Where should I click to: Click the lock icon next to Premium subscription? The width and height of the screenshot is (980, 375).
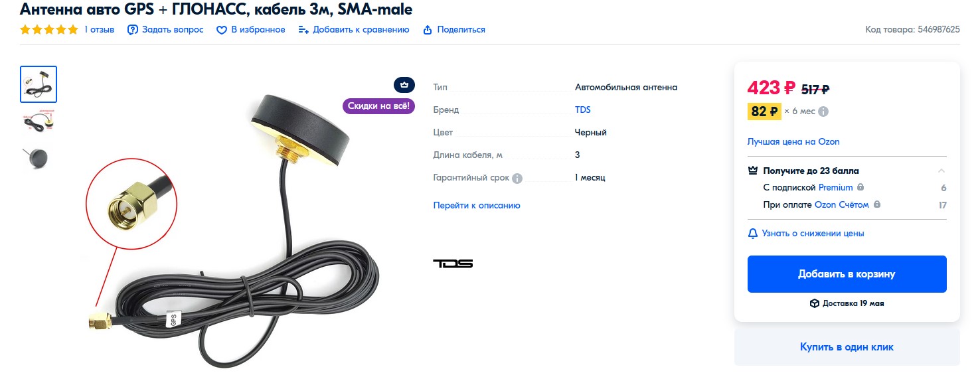[860, 187]
